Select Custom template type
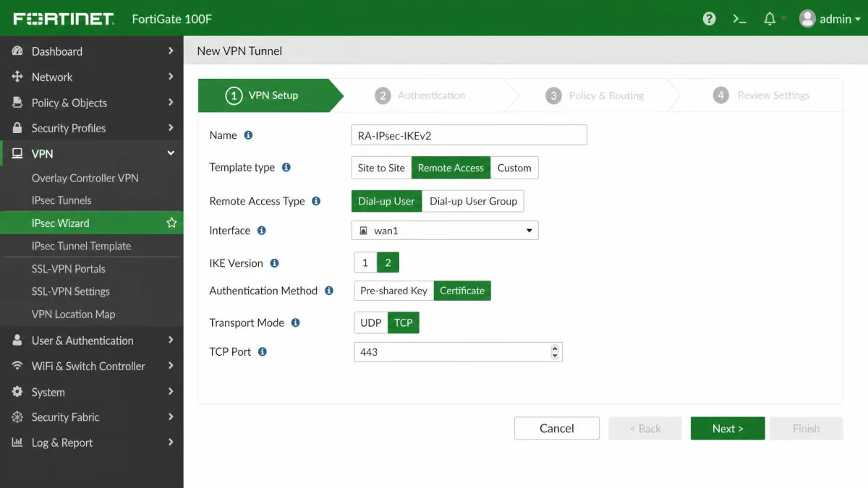Viewport: 868px width, 488px height. coord(514,168)
